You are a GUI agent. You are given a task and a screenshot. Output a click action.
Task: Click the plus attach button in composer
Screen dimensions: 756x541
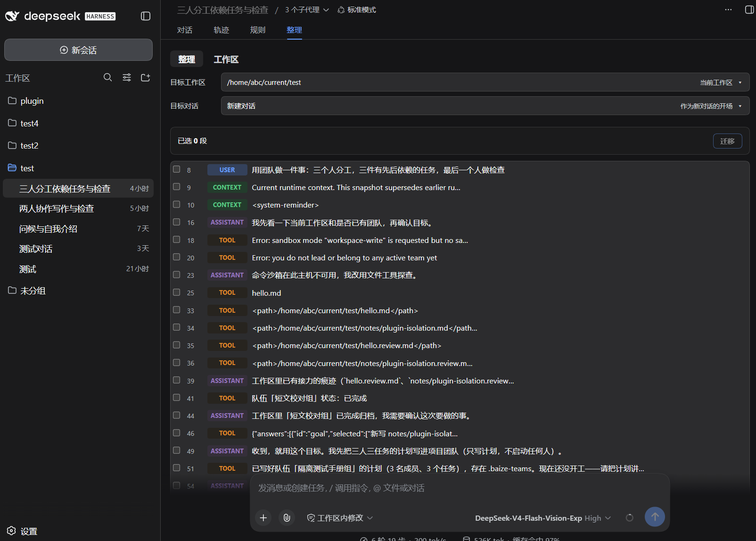tap(263, 517)
